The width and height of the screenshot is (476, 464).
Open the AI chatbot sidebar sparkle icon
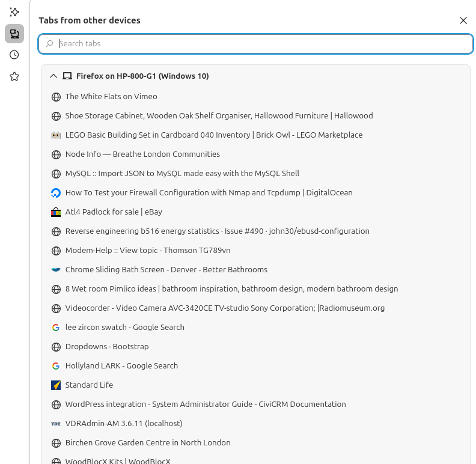[x=14, y=12]
